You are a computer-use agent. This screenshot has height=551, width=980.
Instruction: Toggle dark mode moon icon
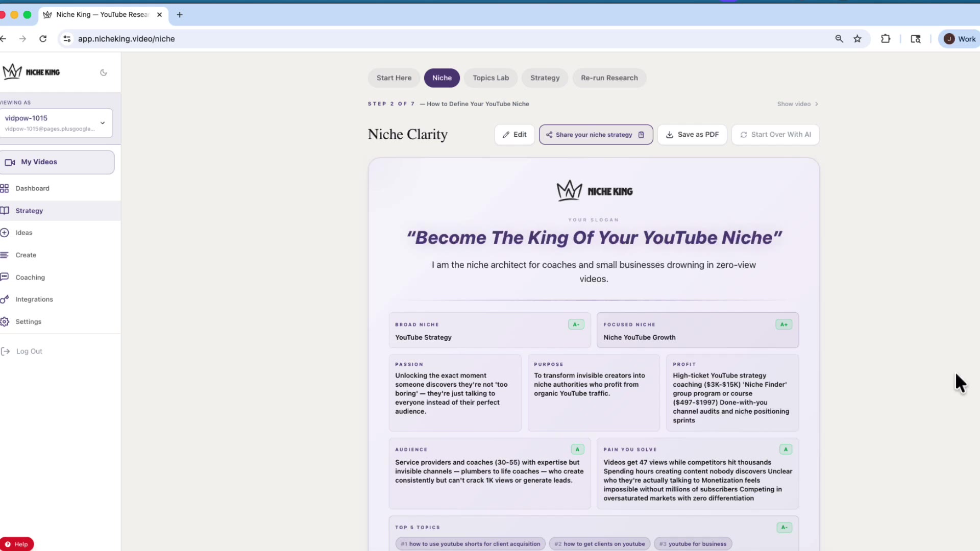pyautogui.click(x=104, y=72)
